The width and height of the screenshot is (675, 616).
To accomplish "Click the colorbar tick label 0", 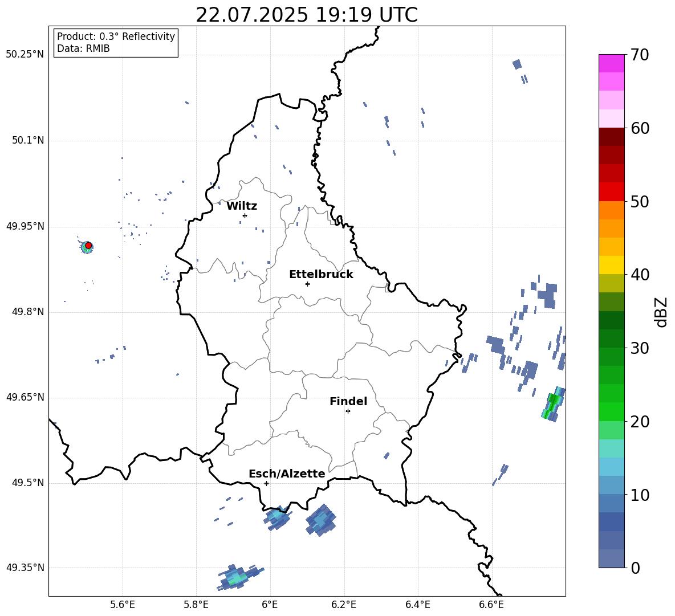I will click(x=635, y=568).
